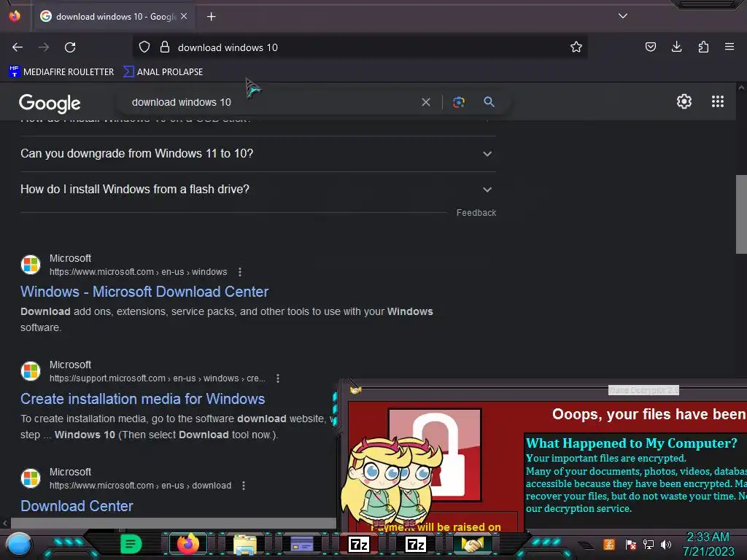Expand 'Can you downgrade from Windows 11 to 10?'
747x560 pixels.
click(258, 153)
